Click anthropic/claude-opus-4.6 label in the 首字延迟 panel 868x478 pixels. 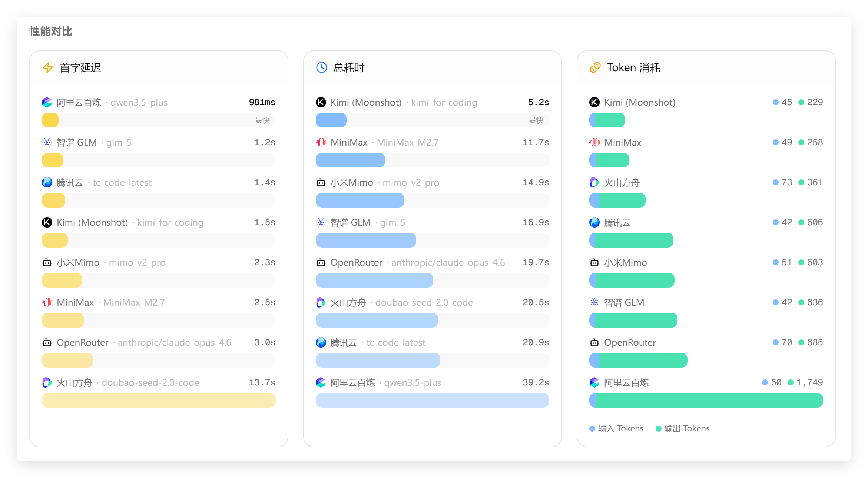174,342
